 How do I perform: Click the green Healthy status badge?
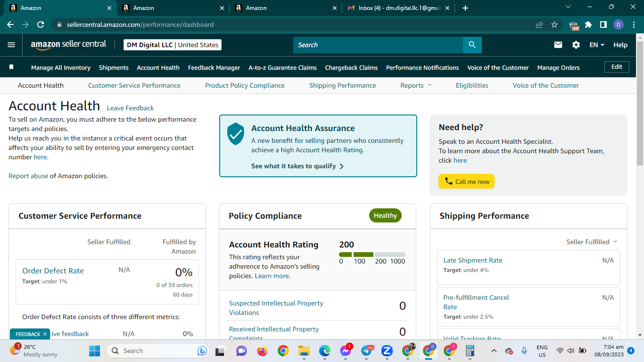click(385, 215)
